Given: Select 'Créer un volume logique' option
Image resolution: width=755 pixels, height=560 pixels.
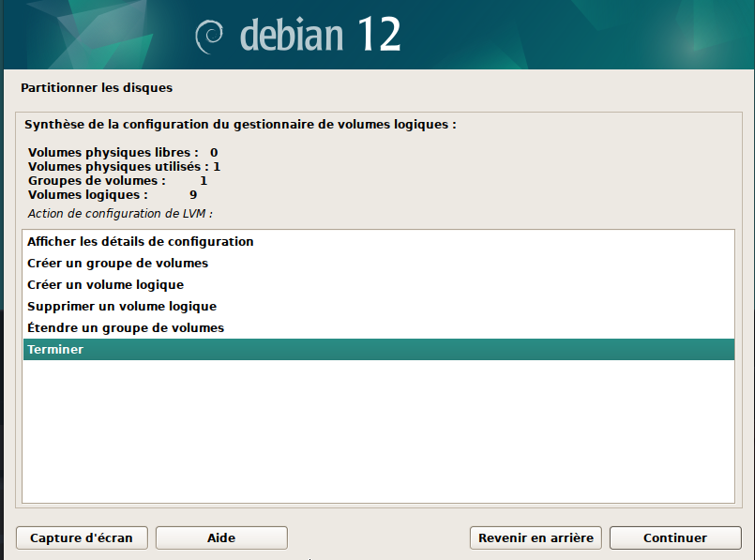Looking at the screenshot, I should pos(379,285).
